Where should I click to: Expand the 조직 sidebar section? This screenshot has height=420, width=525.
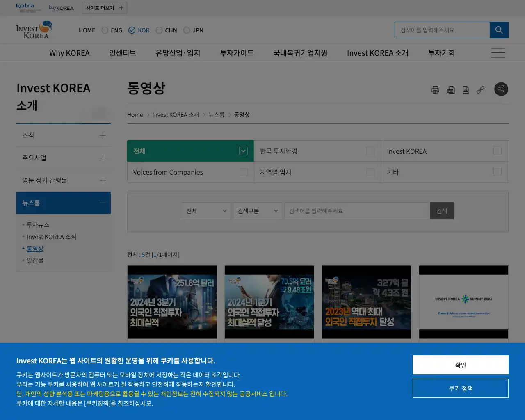click(x=103, y=135)
